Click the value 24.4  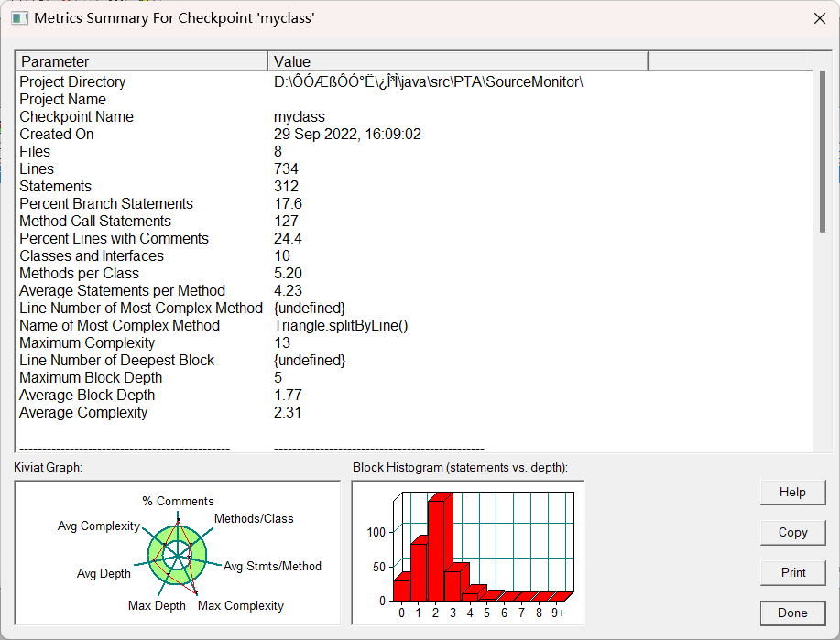[288, 238]
